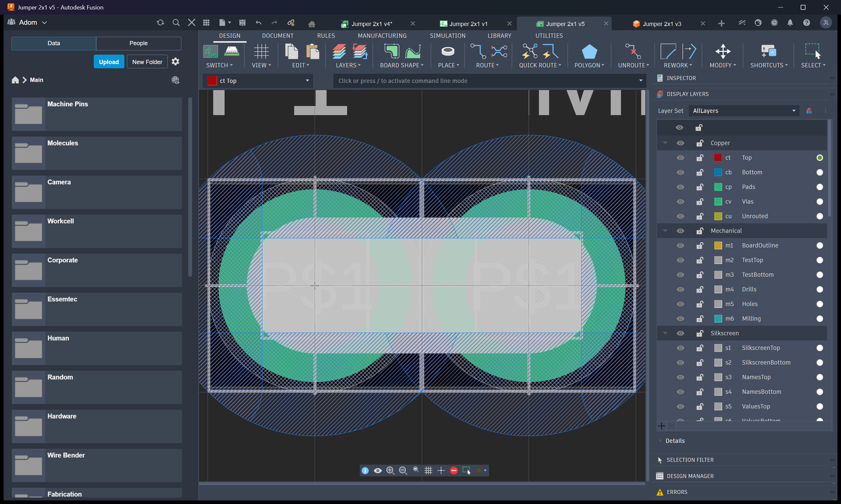
Task: Click red stop icon on canvas toolbar
Action: pyautogui.click(x=454, y=470)
